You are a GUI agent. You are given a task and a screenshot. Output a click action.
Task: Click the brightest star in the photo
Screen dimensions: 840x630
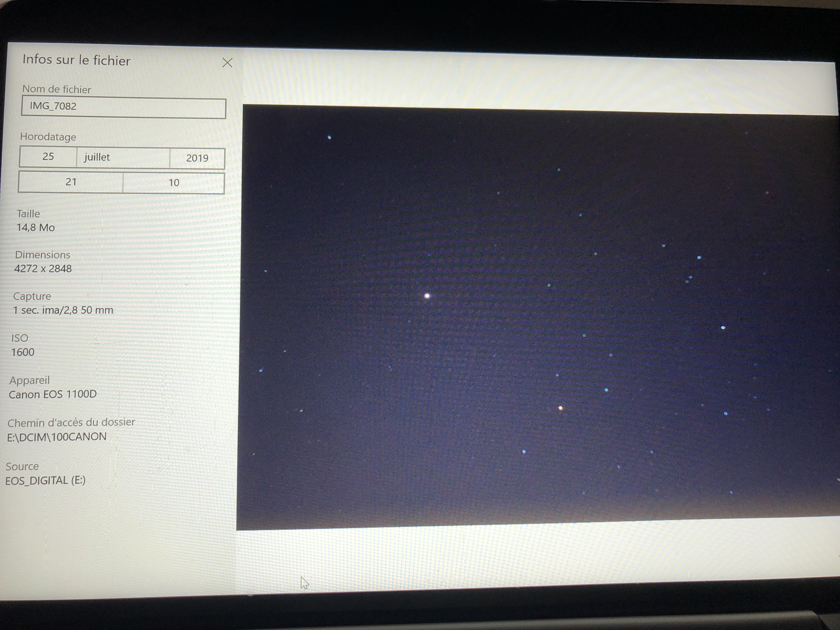[x=427, y=296]
